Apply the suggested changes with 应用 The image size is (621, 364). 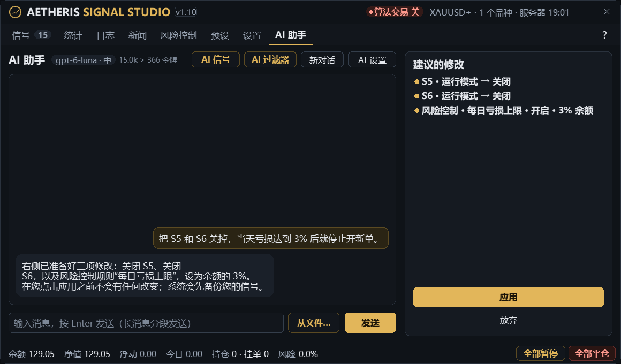point(509,297)
